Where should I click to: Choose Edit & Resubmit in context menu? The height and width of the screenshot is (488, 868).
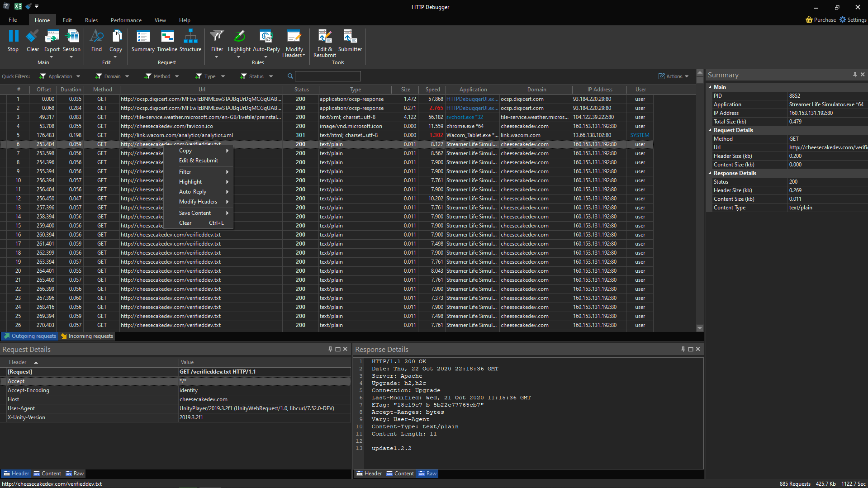(198, 161)
